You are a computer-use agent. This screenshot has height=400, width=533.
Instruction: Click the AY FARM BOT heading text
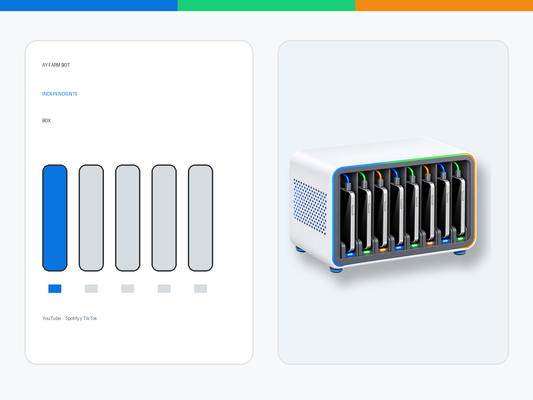pos(56,65)
